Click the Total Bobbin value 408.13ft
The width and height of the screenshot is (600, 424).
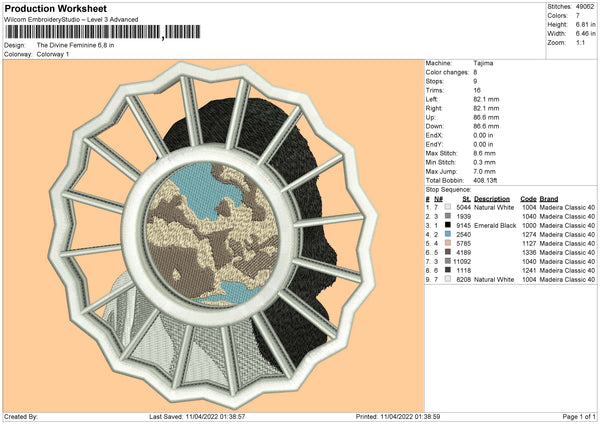click(x=485, y=180)
